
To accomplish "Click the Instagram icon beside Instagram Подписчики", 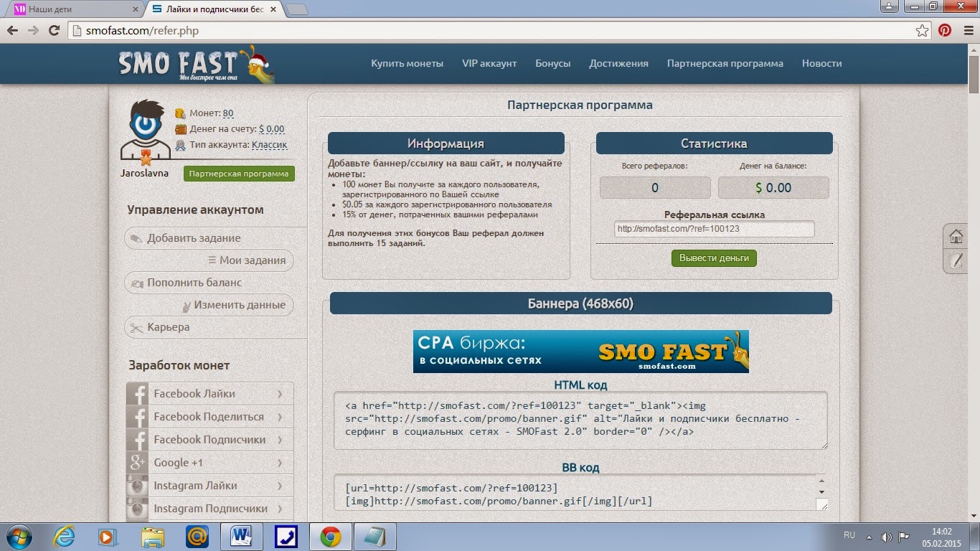I will tap(137, 509).
